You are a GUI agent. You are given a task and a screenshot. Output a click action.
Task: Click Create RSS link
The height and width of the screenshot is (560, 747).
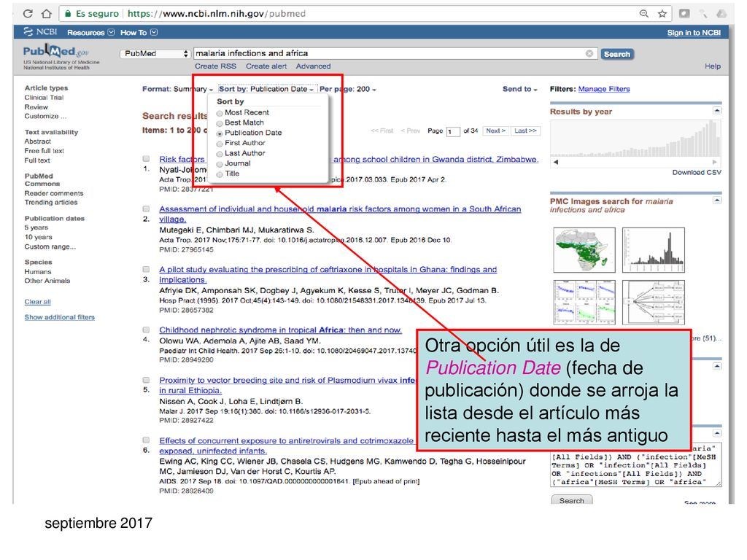[215, 66]
